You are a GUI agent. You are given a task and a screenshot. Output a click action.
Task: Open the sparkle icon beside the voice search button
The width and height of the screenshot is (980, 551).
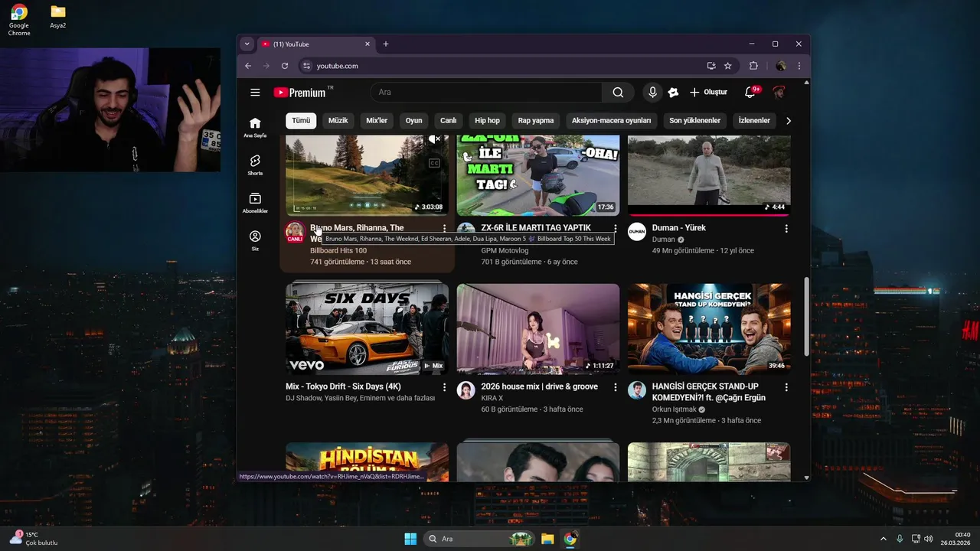pyautogui.click(x=673, y=93)
